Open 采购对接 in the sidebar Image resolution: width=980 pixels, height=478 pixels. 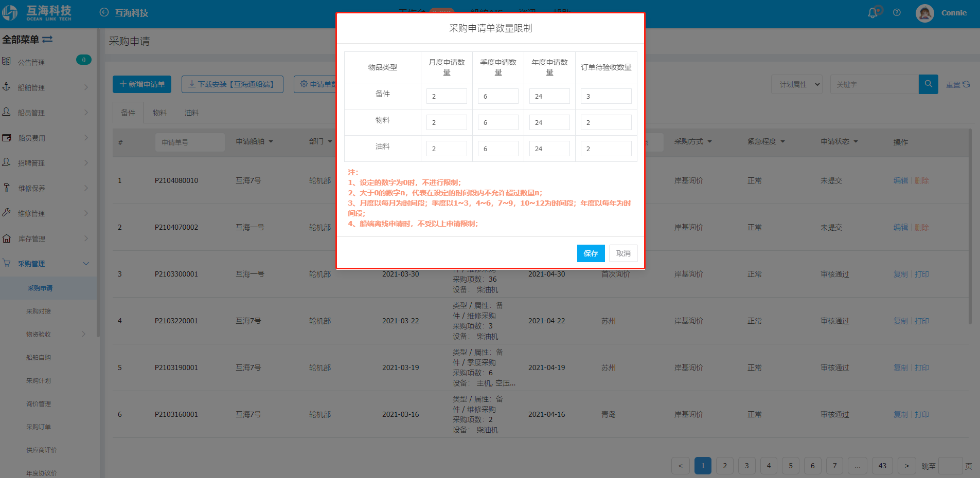(x=39, y=311)
